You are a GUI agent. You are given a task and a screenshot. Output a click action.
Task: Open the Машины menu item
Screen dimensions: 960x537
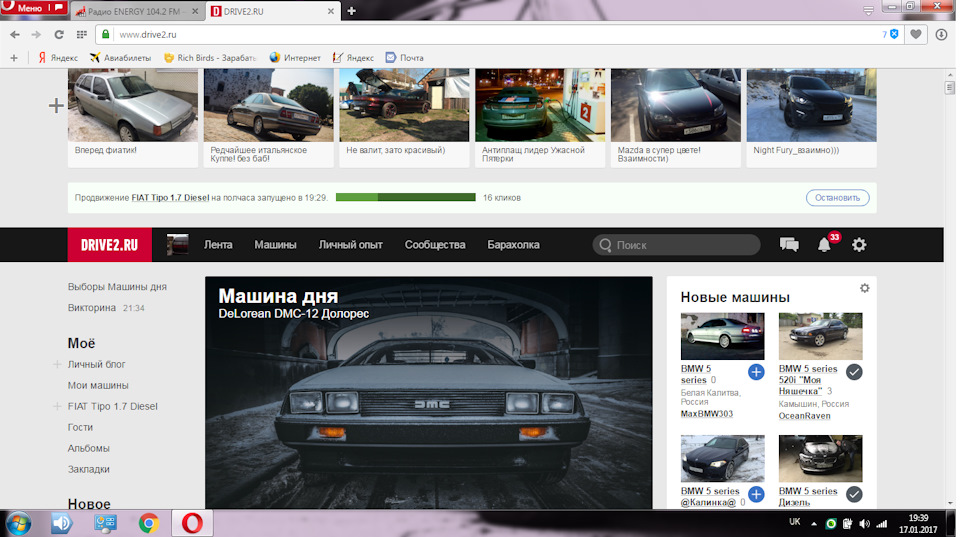pos(276,245)
